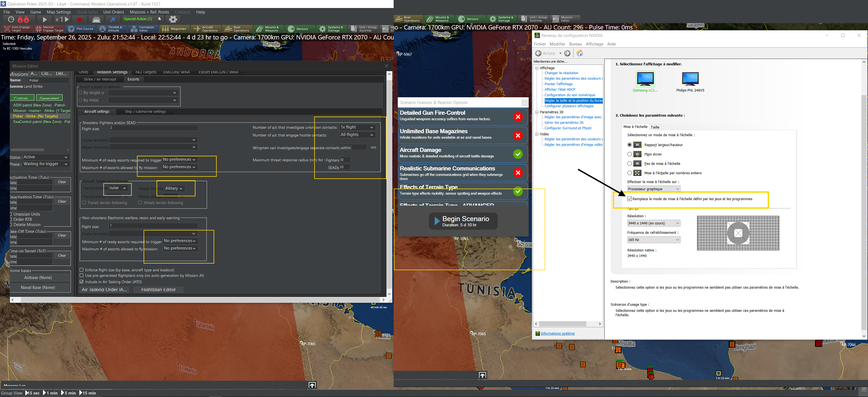
Task: Toggle Unlimited Base Magazines option
Action: tap(518, 135)
